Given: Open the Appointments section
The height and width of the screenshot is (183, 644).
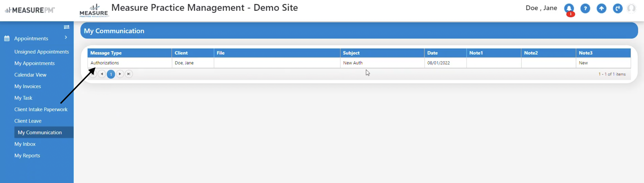Looking at the screenshot, I should point(31,38).
